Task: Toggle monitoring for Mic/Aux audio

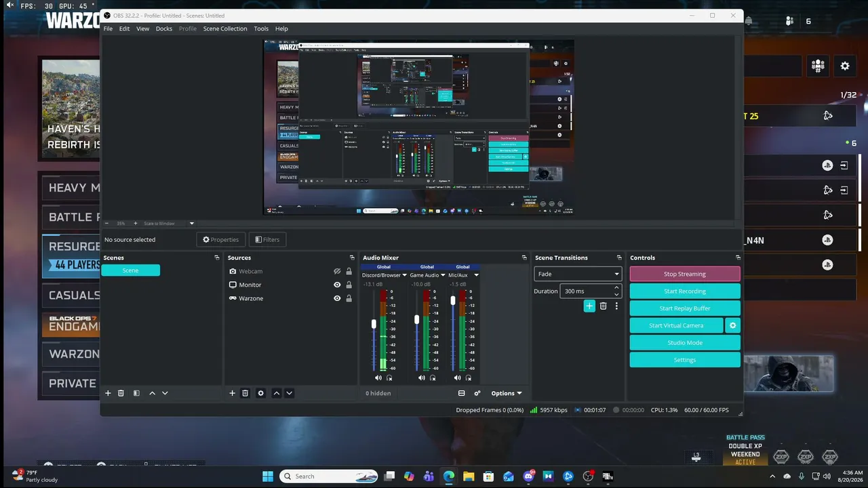Action: click(x=468, y=378)
